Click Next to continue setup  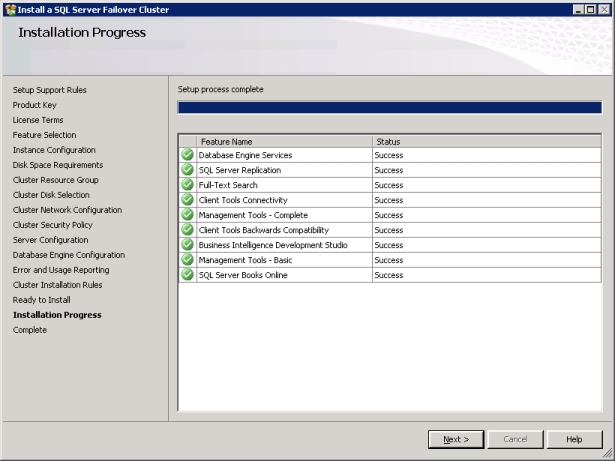tap(456, 439)
